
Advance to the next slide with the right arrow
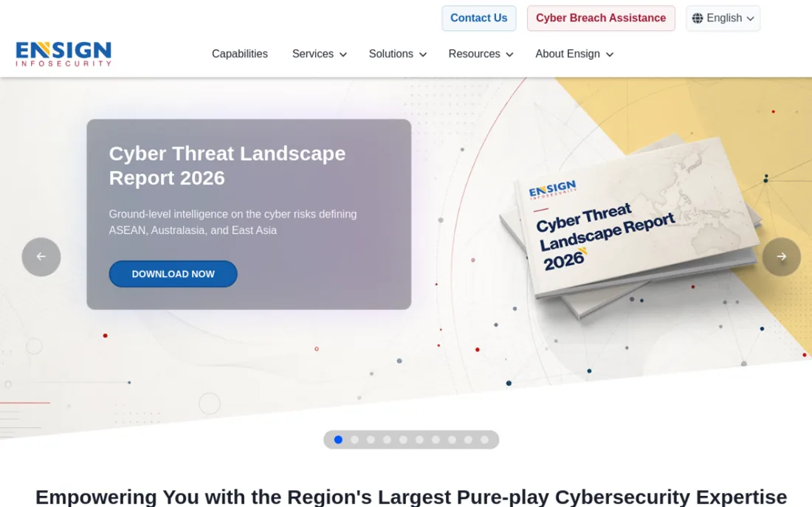(x=782, y=257)
